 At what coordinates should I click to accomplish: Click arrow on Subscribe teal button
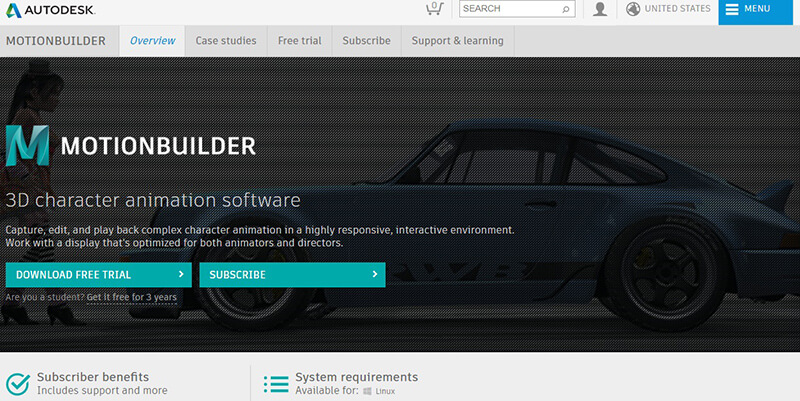tap(374, 274)
